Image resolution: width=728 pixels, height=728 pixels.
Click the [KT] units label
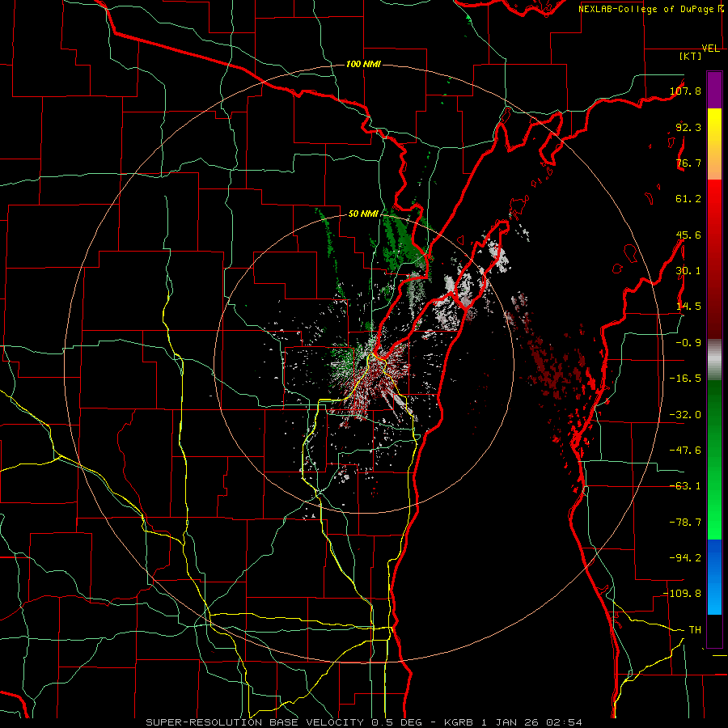tap(691, 56)
